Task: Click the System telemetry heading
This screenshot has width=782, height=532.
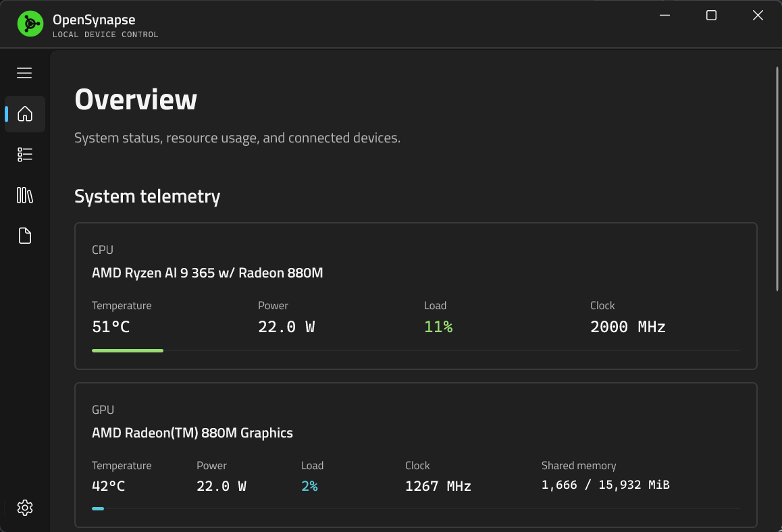Action: point(147,196)
